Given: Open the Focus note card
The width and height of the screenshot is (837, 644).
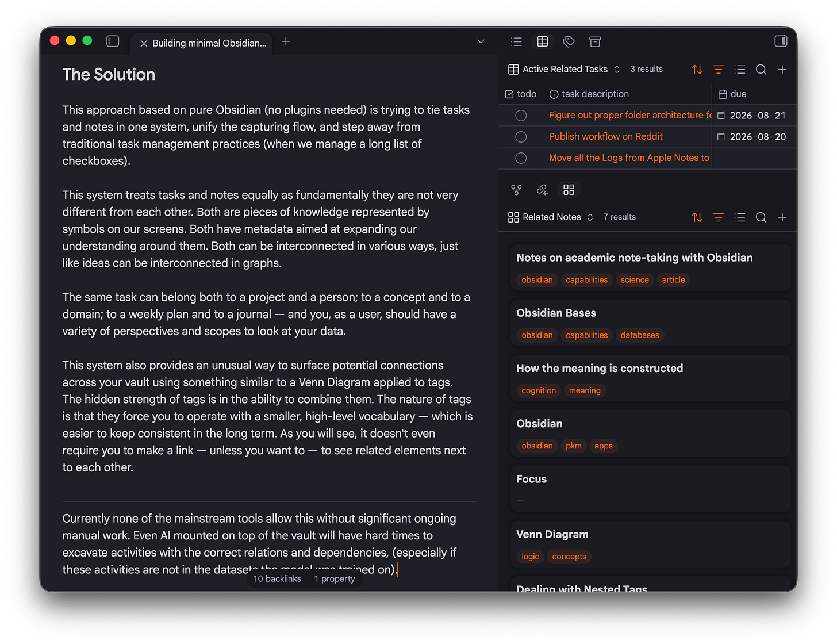Looking at the screenshot, I should click(651, 489).
